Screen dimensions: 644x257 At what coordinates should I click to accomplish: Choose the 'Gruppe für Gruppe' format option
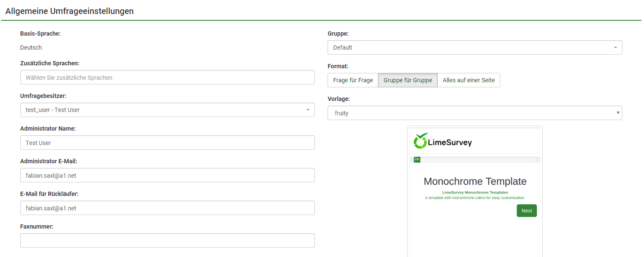pyautogui.click(x=408, y=80)
